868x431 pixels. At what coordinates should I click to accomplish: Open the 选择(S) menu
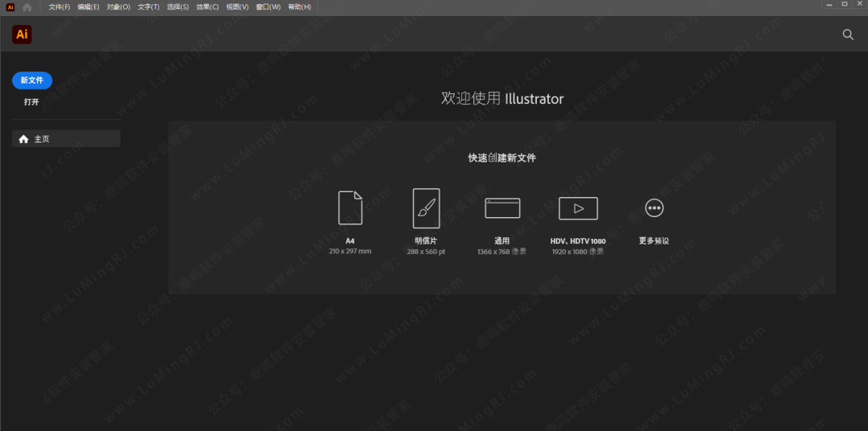click(178, 7)
